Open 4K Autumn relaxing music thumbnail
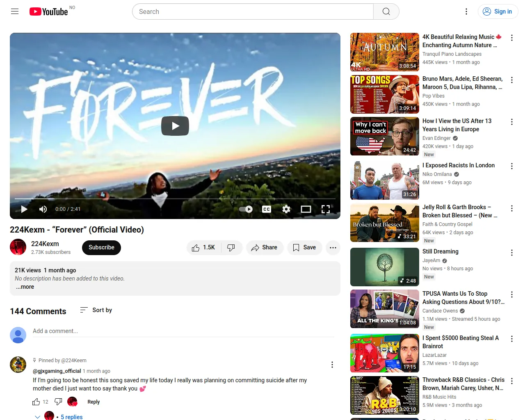525x420 pixels. tap(385, 52)
